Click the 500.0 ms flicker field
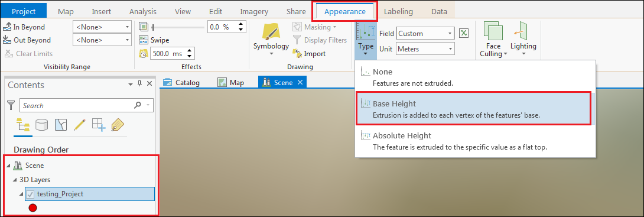Viewport: 644px width, 217px height. [167, 53]
